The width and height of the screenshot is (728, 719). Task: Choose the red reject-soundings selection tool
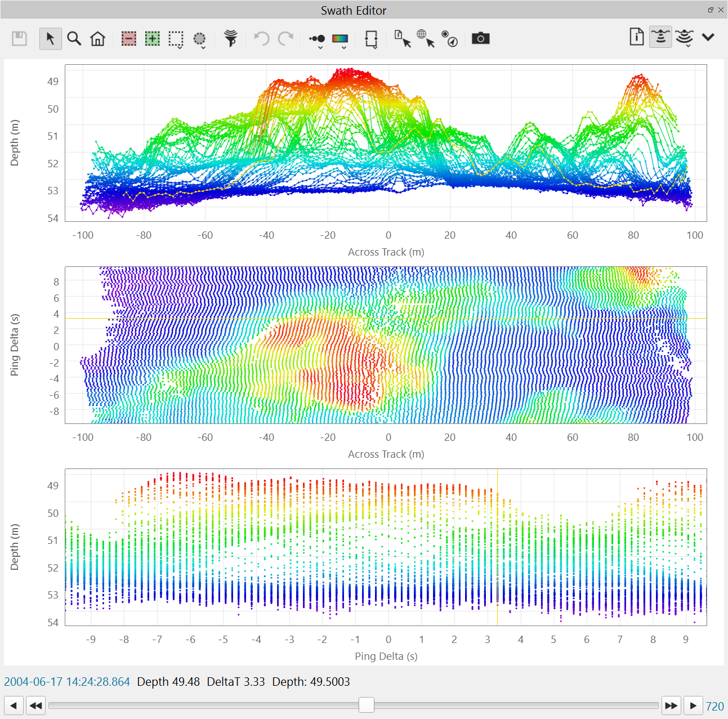coord(129,39)
